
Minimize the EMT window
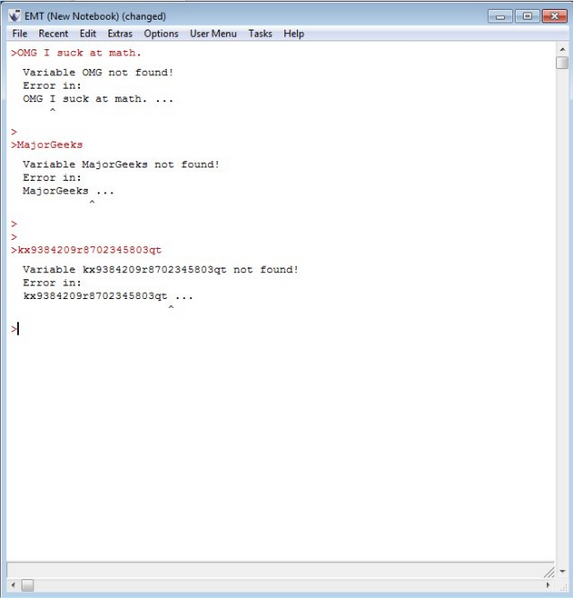(500, 16)
